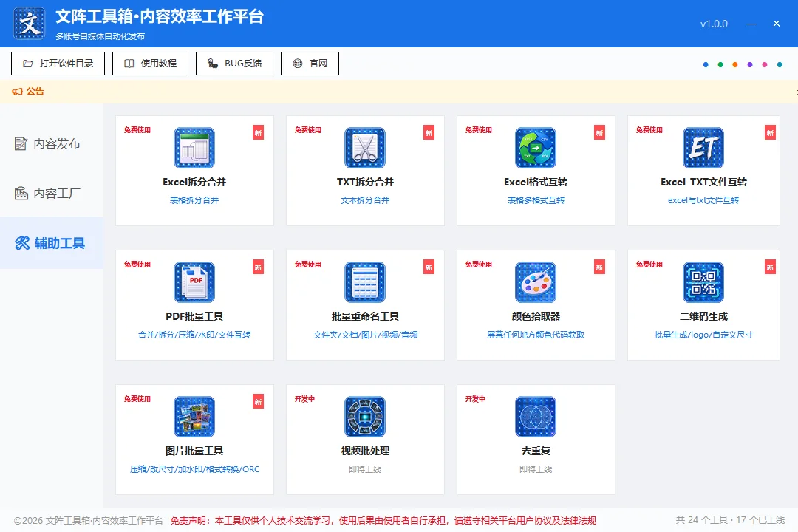798x532 pixels.
Task: Click the 二维码生成 title text
Action: [703, 316]
